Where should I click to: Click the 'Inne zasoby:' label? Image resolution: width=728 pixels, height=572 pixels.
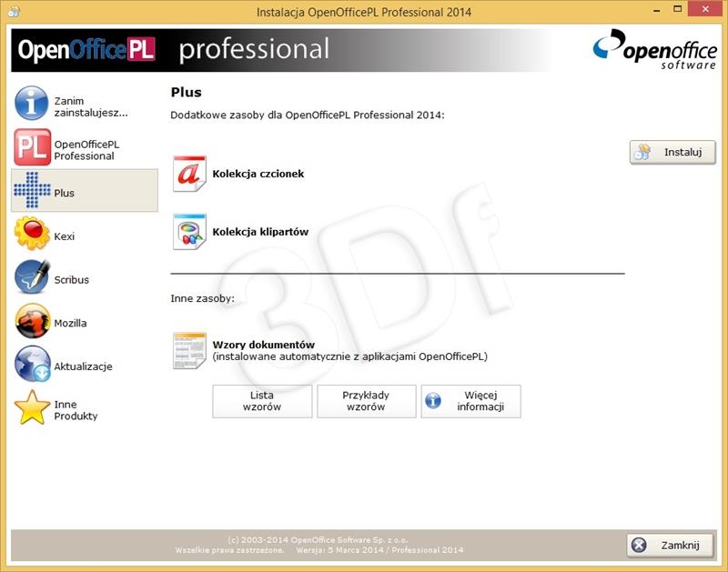202,298
